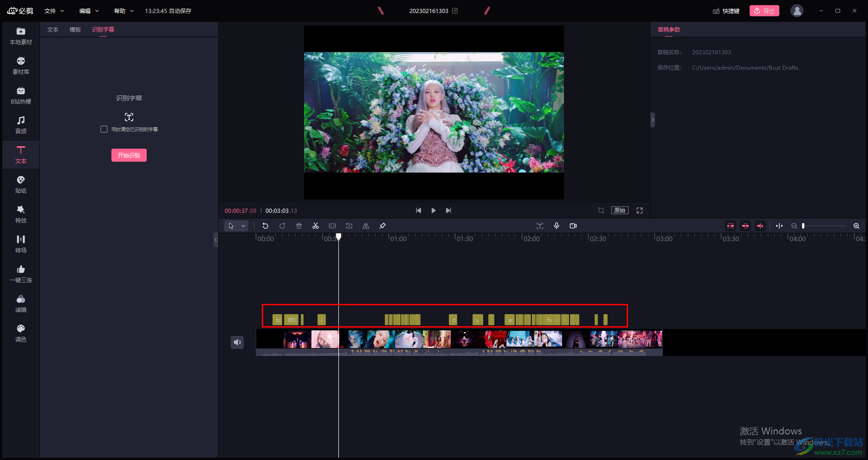Redo the edit in timeline toolbar
The height and width of the screenshot is (460, 868).
[x=282, y=226]
